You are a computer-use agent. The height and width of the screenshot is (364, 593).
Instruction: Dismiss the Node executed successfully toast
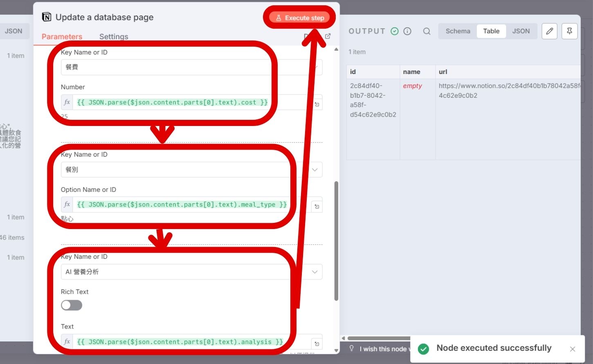(572, 349)
